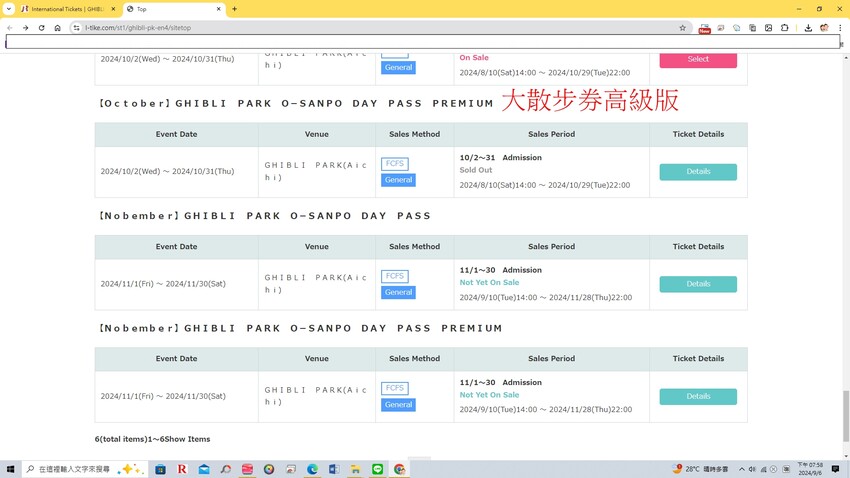Image resolution: width=850 pixels, height=478 pixels.
Task: Open LINE app from taskbar
Action: click(x=377, y=469)
